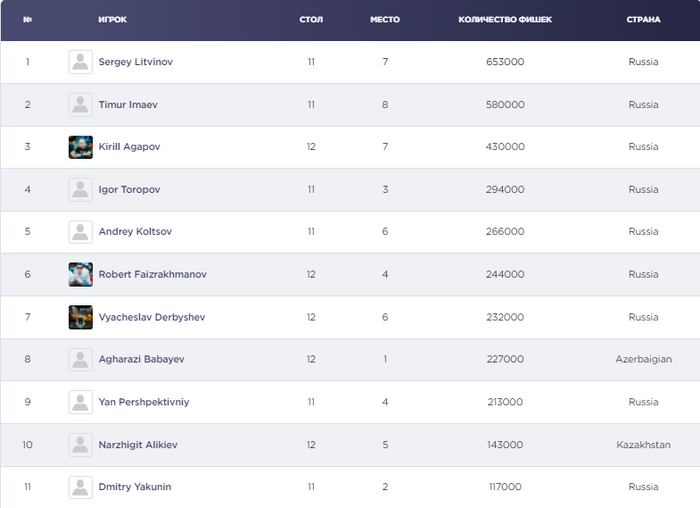Open Kirill Agapov's profile photo
The height and width of the screenshot is (508, 700).
81,147
